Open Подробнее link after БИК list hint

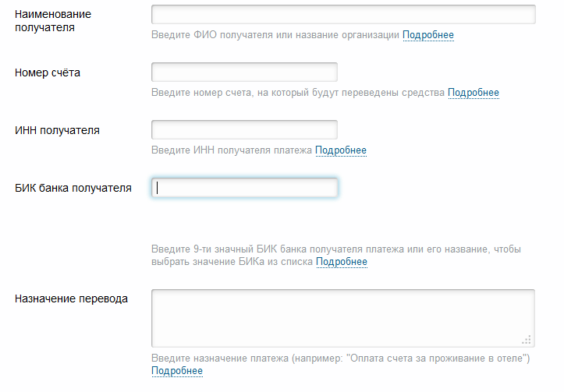coord(341,262)
